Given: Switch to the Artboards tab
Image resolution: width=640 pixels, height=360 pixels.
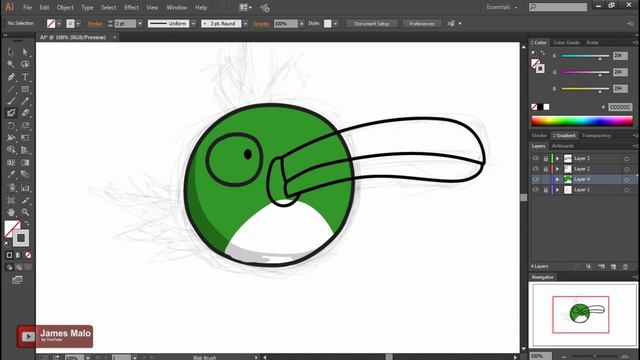Looking at the screenshot, I should [563, 146].
